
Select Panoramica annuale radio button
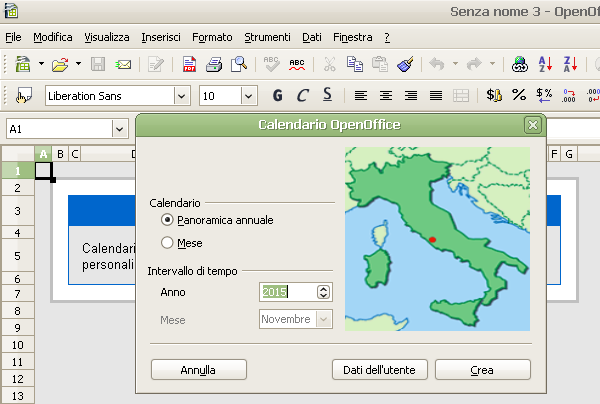(x=167, y=220)
